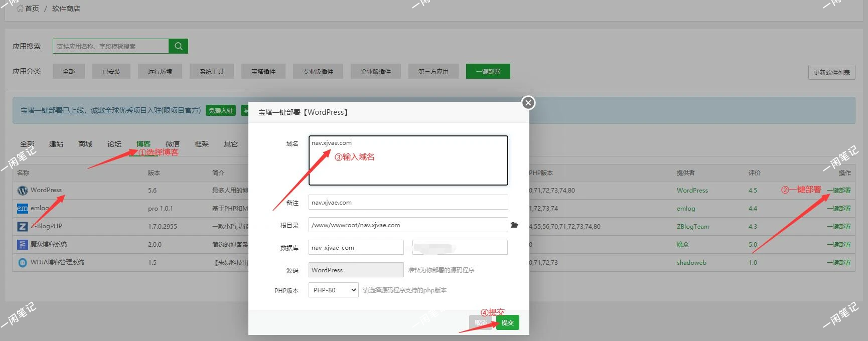This screenshot has width=868, height=341.
Task: Click the WordPress logo icon in list
Action: coord(23,191)
